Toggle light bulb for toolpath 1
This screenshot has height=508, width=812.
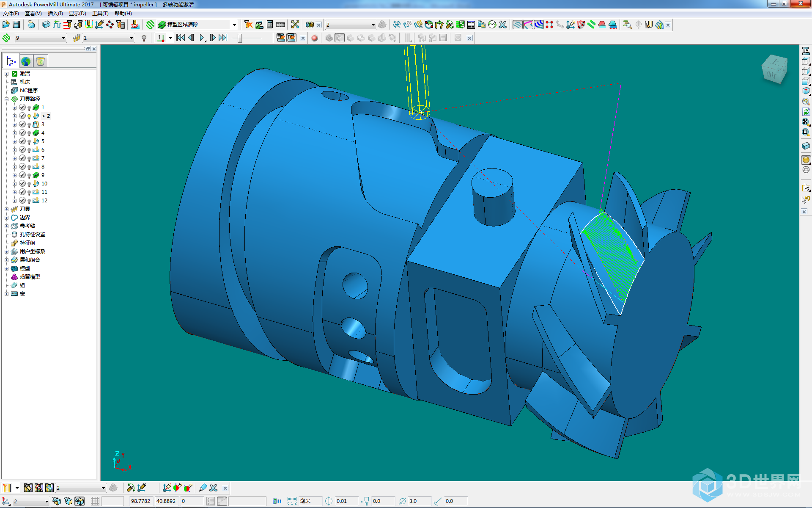29,108
